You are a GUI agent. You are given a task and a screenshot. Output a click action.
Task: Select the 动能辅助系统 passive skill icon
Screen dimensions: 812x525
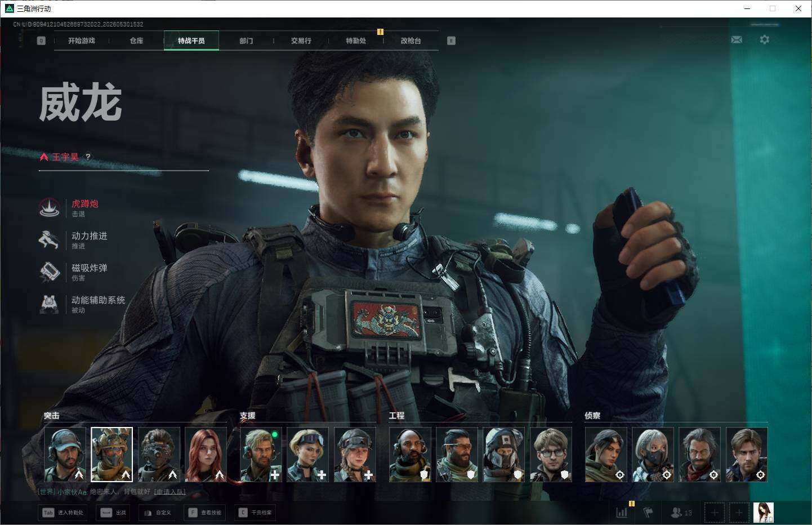(x=50, y=304)
